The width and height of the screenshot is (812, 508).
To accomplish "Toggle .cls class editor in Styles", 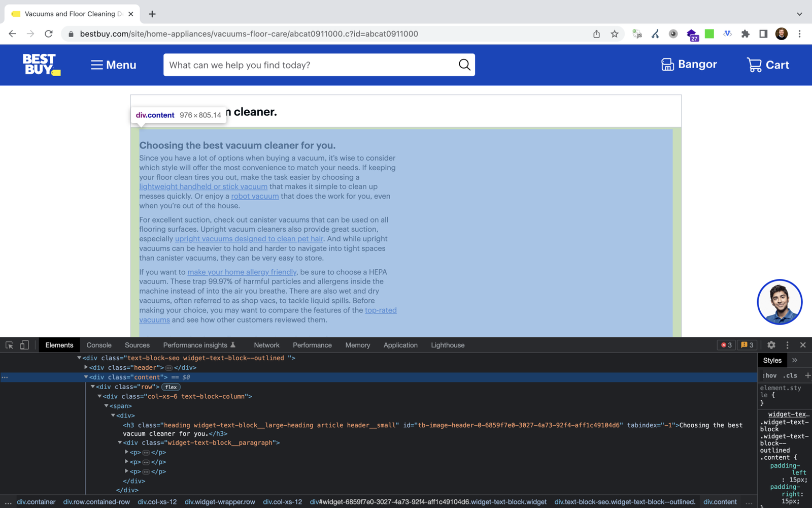I will (790, 375).
